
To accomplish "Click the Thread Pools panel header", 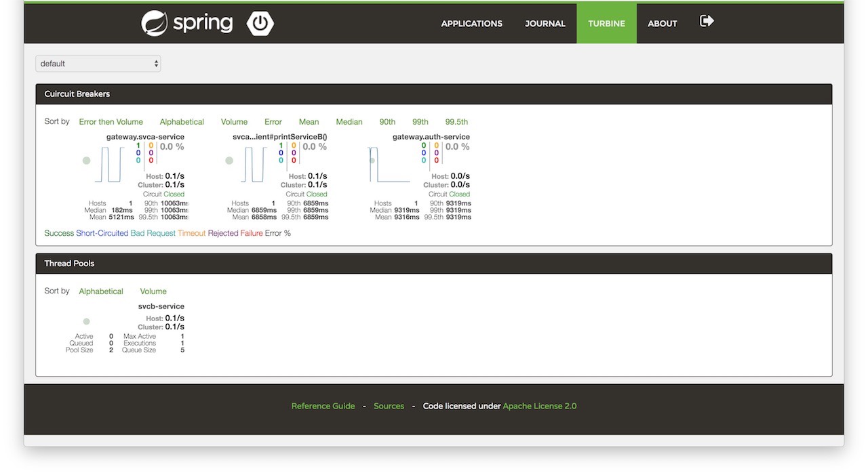I will point(434,264).
